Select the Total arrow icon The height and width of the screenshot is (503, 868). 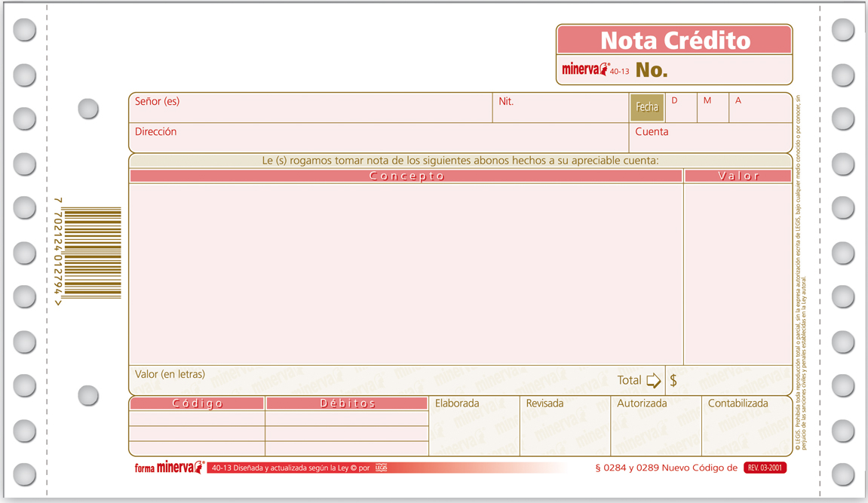click(653, 380)
